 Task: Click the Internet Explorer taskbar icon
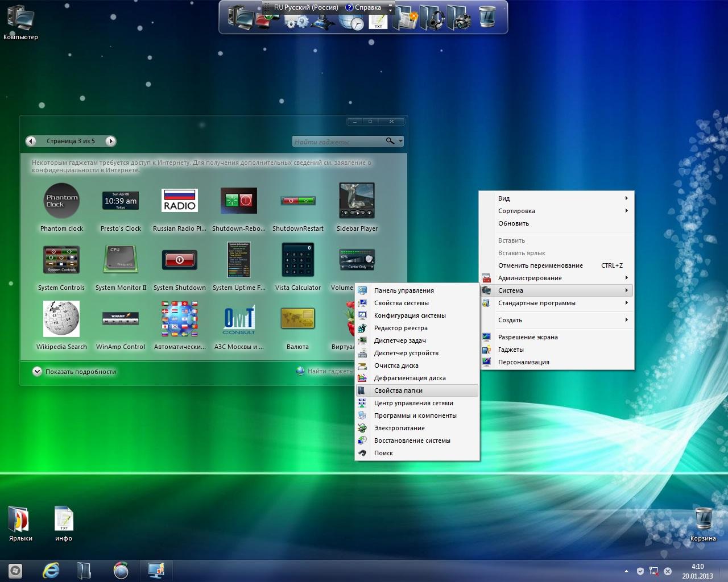point(51,570)
